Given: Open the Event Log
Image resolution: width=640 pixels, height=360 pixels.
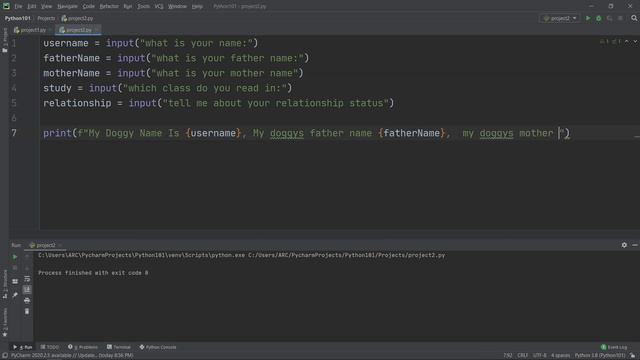Looking at the screenshot, I should (614, 347).
